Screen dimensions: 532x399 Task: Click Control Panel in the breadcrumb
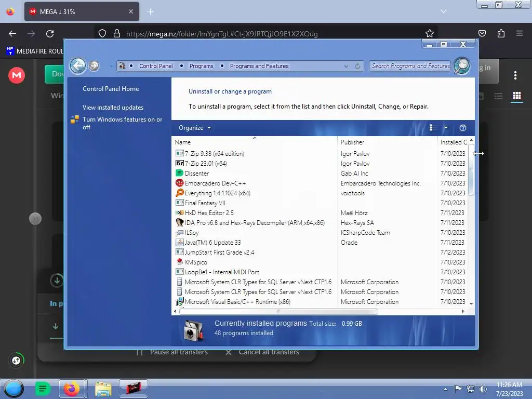[x=156, y=66]
